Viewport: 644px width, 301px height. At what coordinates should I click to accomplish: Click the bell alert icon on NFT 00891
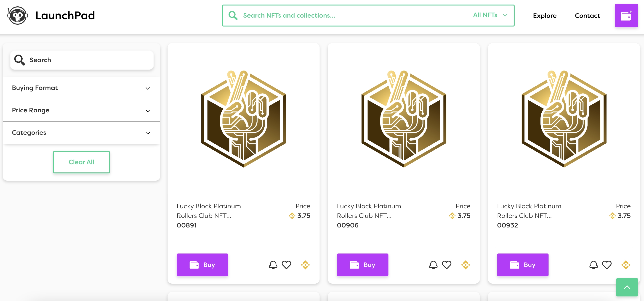273,264
